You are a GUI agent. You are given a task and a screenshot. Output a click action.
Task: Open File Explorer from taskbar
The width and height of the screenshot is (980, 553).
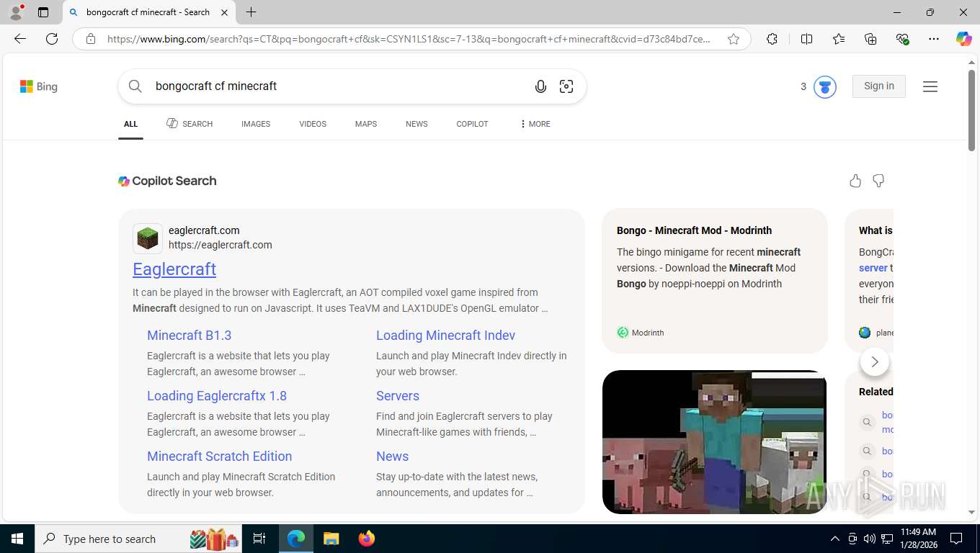point(331,539)
